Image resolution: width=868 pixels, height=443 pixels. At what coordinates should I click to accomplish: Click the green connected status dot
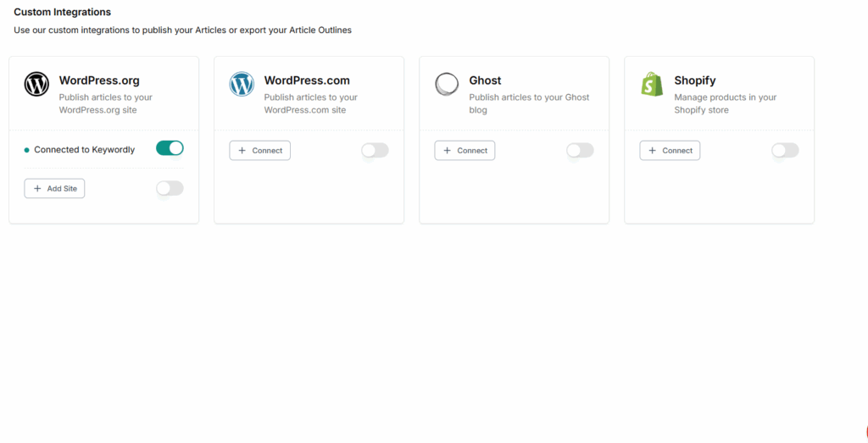[x=27, y=150]
